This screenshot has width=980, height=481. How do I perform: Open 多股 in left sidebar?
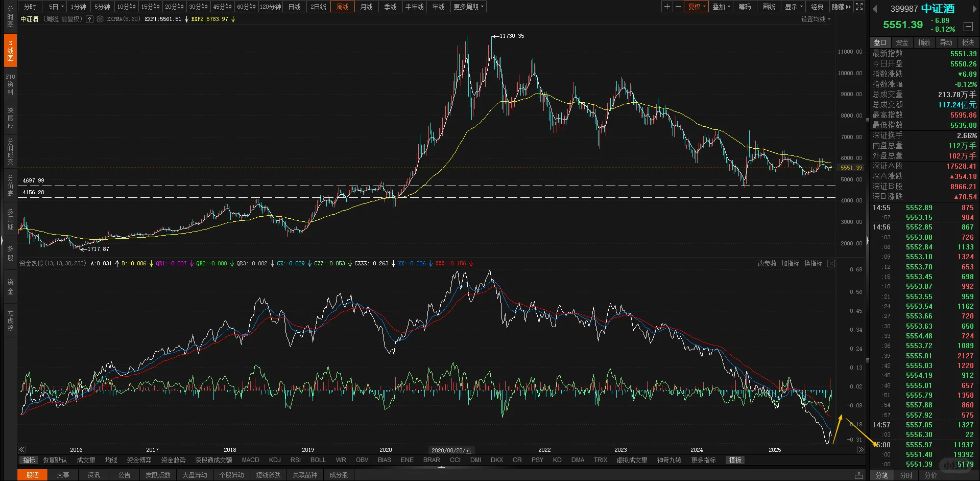10,253
